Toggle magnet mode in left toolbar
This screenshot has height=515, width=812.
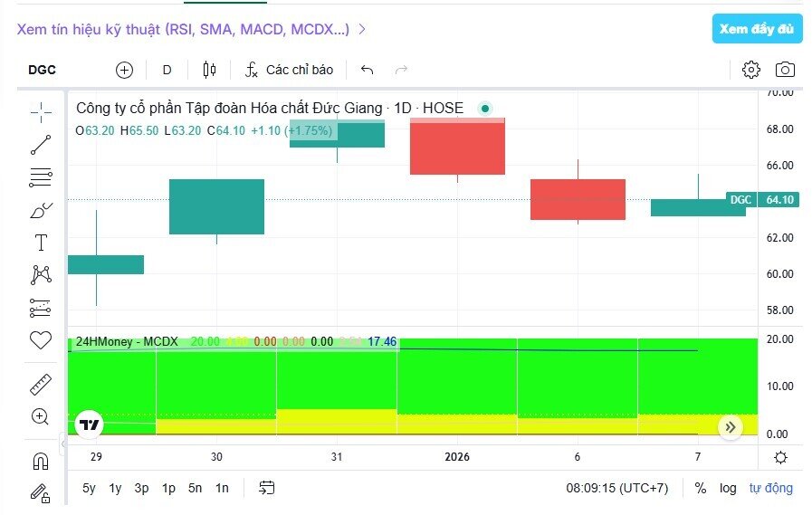pyautogui.click(x=41, y=461)
